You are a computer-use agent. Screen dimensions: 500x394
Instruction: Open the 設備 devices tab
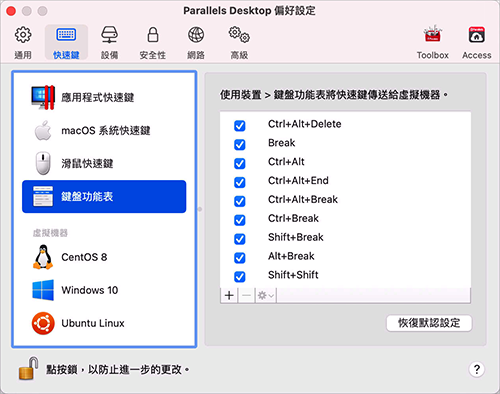[109, 42]
